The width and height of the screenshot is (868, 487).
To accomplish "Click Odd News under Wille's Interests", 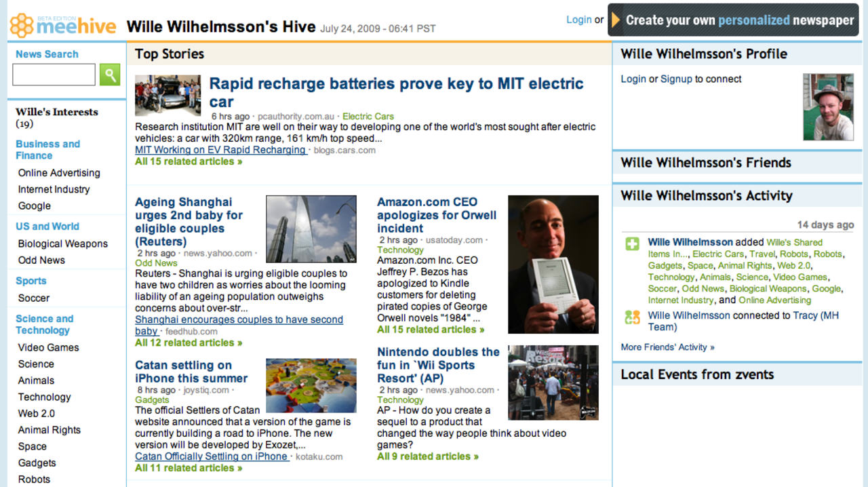I will pos(41,260).
